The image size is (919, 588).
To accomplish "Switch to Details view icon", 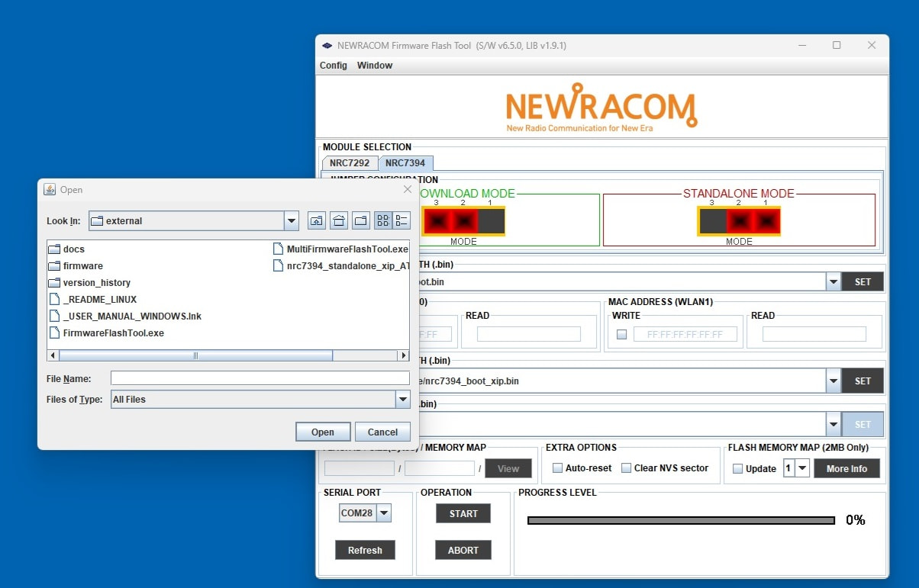I will pos(402,221).
